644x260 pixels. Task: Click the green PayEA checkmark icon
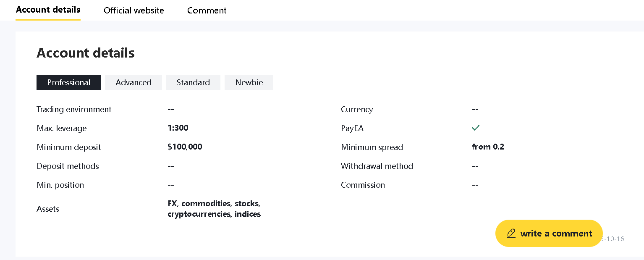click(x=475, y=128)
